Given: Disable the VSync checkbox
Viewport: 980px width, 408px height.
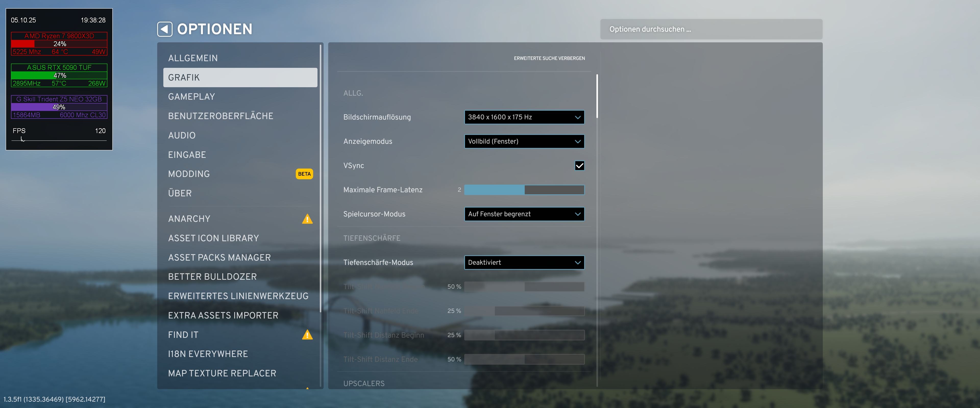Looking at the screenshot, I should point(579,166).
